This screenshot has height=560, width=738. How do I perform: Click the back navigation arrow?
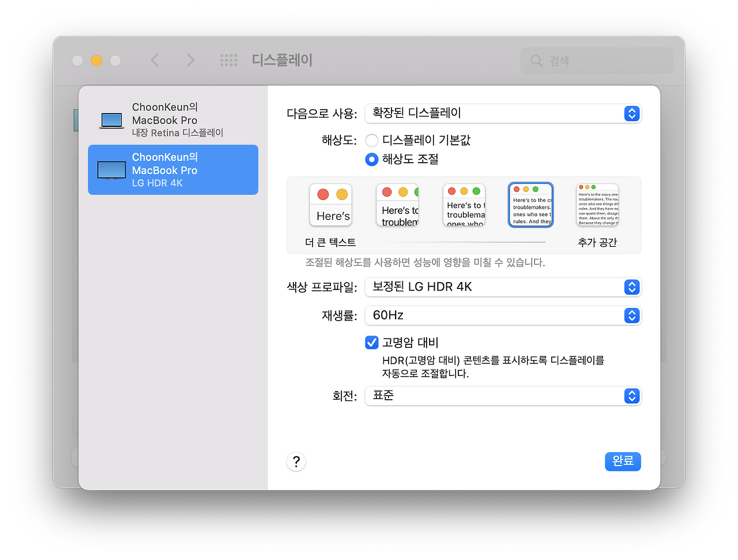point(155,60)
